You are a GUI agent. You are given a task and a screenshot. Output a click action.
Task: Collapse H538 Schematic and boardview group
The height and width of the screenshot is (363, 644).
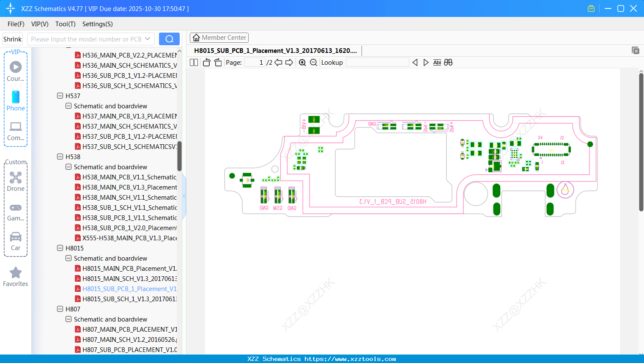[68, 167]
